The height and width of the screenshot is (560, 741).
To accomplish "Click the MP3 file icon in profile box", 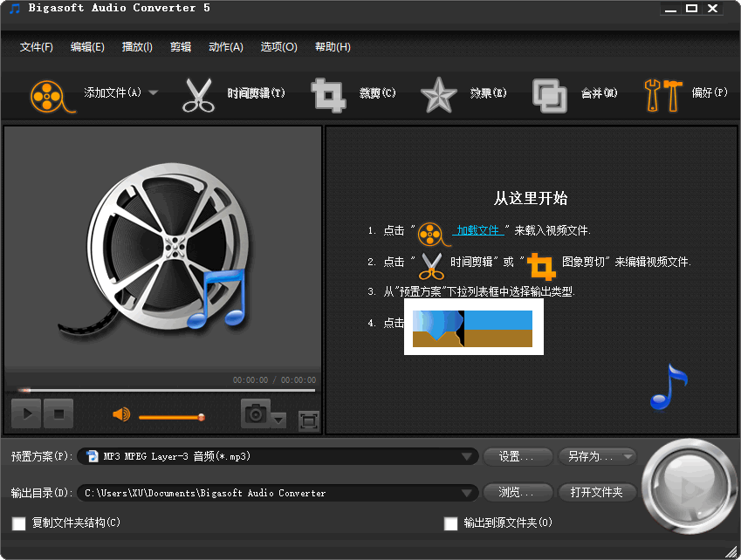I will click(x=93, y=456).
